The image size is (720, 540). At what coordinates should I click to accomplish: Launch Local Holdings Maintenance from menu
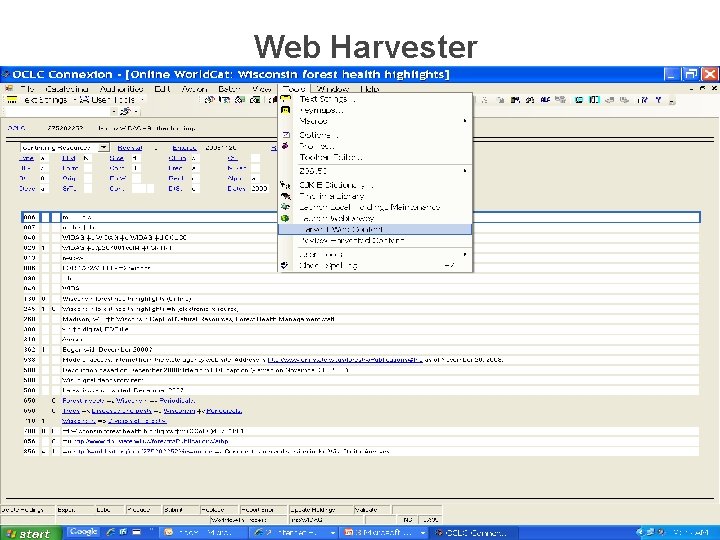(x=375, y=207)
